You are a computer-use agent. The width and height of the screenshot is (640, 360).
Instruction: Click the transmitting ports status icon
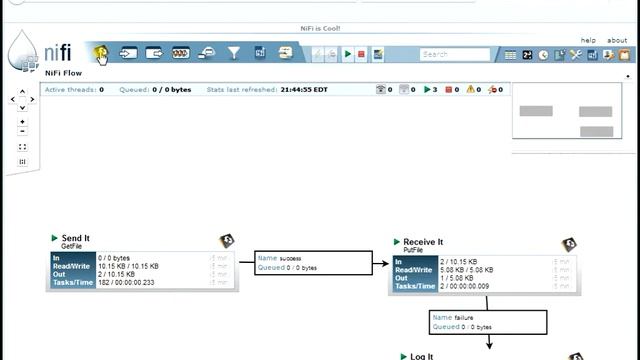click(x=380, y=89)
